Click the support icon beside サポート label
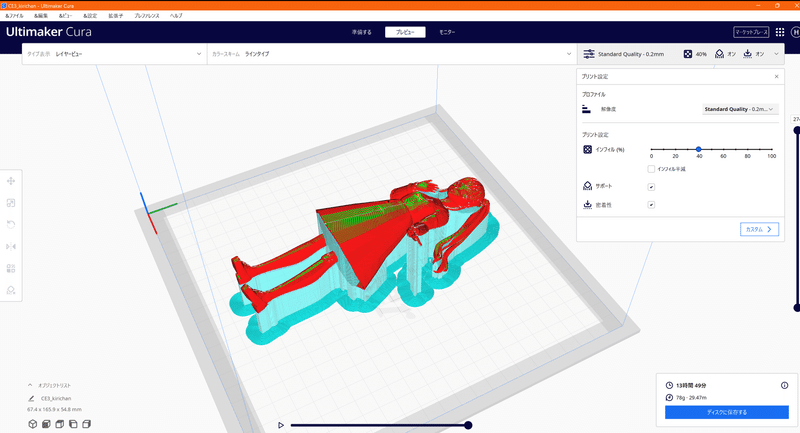800x433 pixels. [587, 186]
